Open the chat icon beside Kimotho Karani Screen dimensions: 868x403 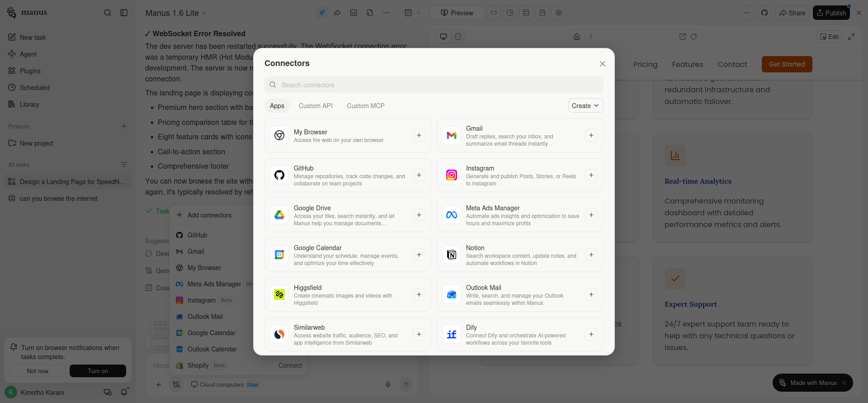point(108,392)
